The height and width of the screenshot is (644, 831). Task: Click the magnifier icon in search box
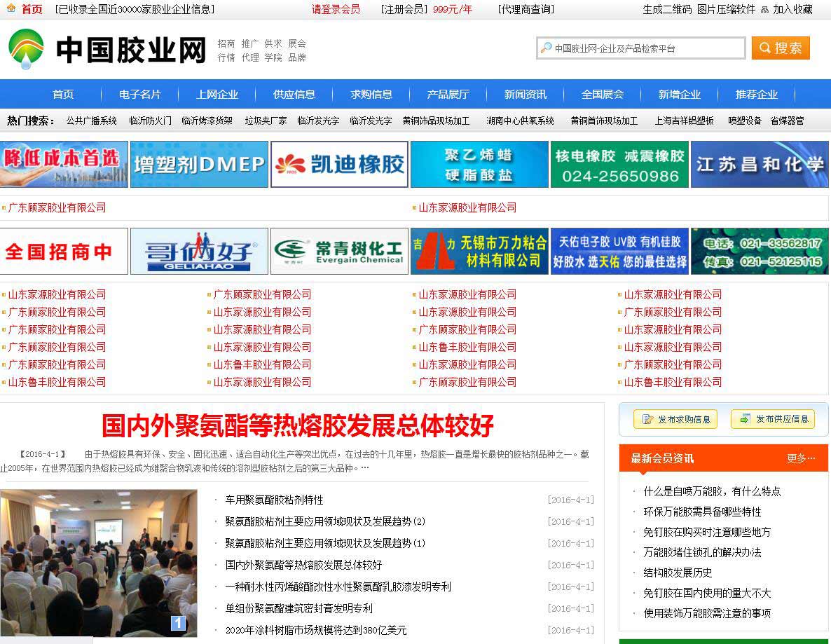[x=546, y=48]
